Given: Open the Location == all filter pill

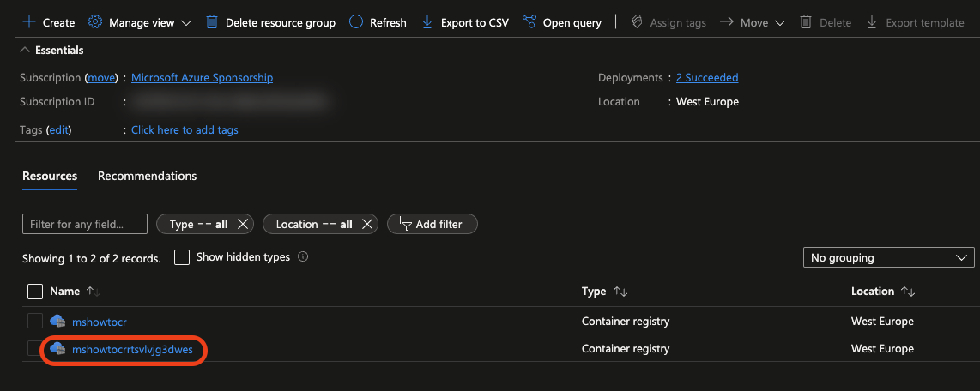Looking at the screenshot, I should coord(314,225).
